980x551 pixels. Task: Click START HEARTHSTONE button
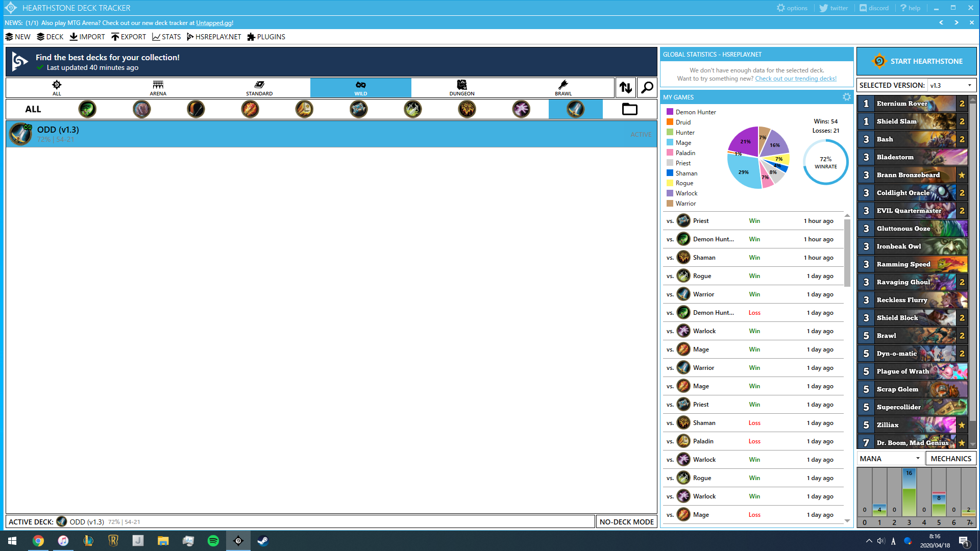917,61
